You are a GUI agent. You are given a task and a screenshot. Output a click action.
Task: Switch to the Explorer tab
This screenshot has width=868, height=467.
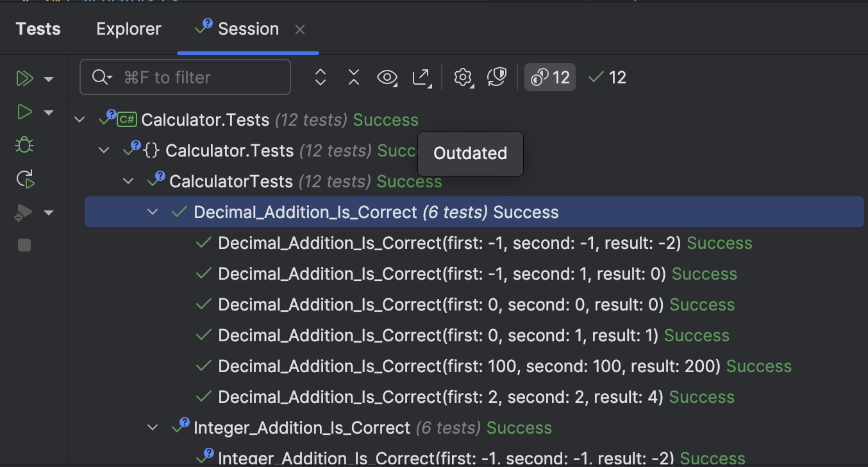click(x=128, y=28)
